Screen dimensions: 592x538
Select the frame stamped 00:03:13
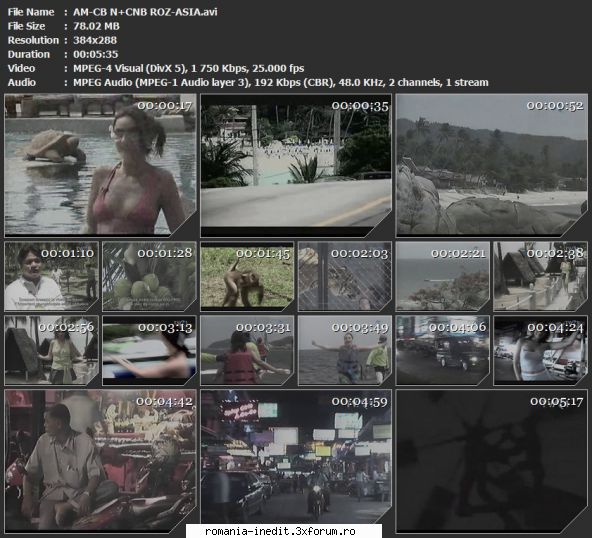(150, 350)
